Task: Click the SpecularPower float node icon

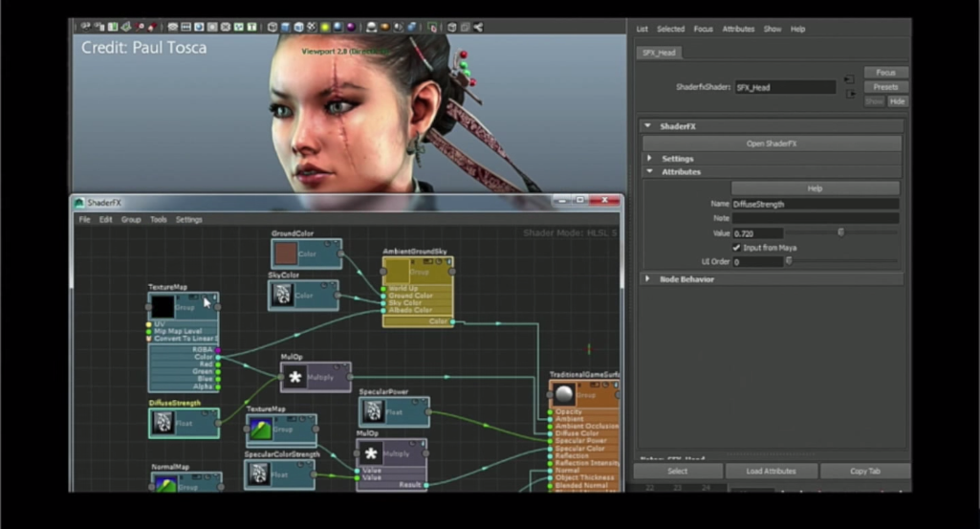Action: pos(374,412)
